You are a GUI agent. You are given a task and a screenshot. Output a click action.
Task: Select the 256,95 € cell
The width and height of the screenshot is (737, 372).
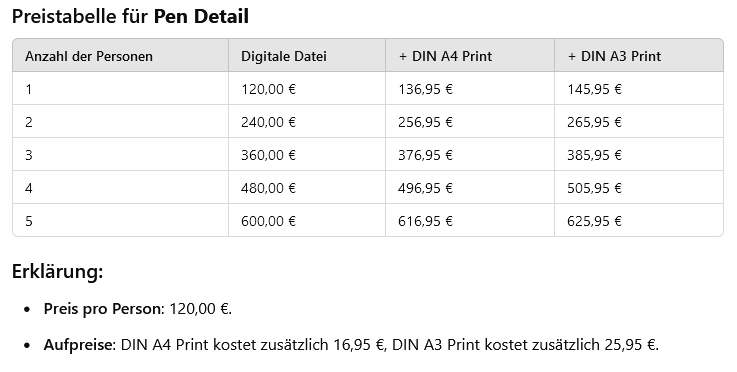425,122
